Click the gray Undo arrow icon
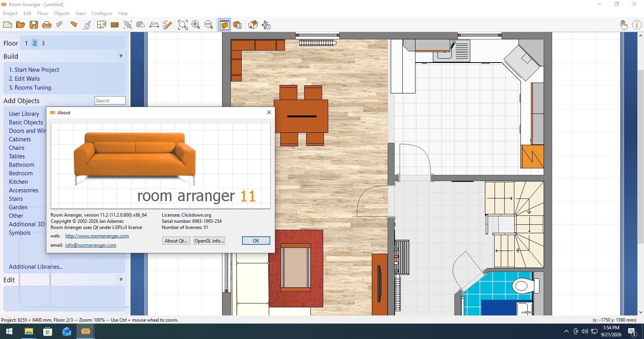Image resolution: width=644 pixels, height=339 pixels. click(59, 25)
